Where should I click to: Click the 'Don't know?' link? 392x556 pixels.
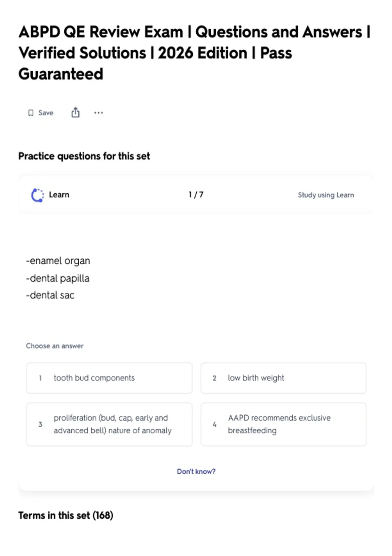[x=196, y=471]
